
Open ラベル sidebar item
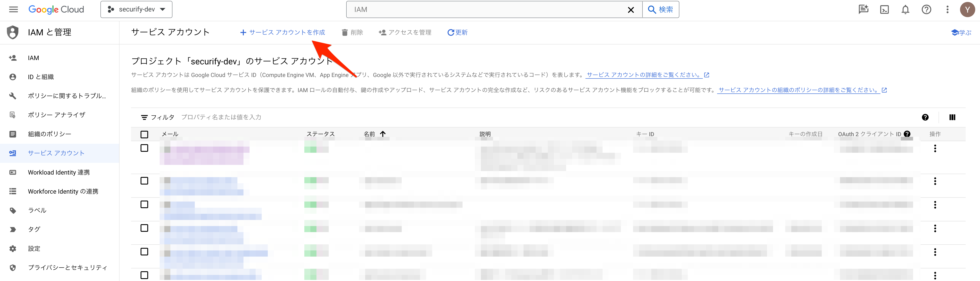[x=59, y=210]
